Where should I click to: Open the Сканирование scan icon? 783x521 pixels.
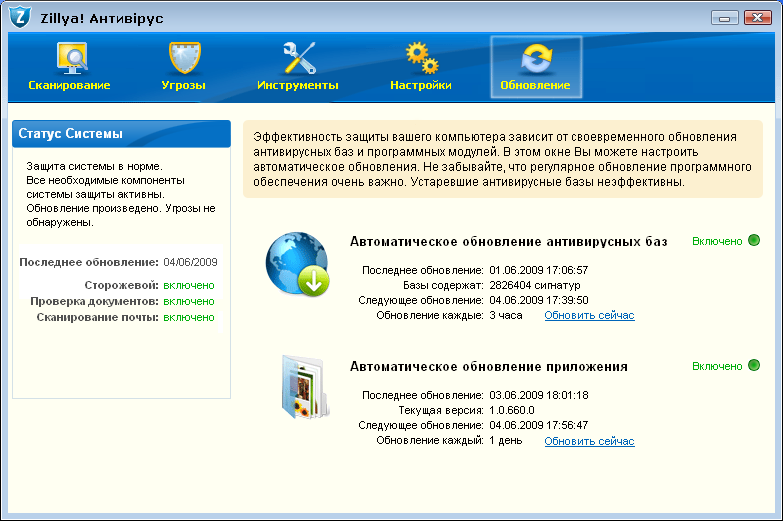(x=71, y=58)
